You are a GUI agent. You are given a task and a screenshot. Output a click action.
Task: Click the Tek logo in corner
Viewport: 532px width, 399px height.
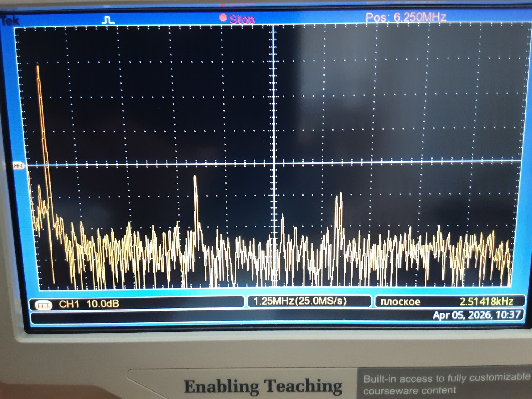tap(10, 21)
